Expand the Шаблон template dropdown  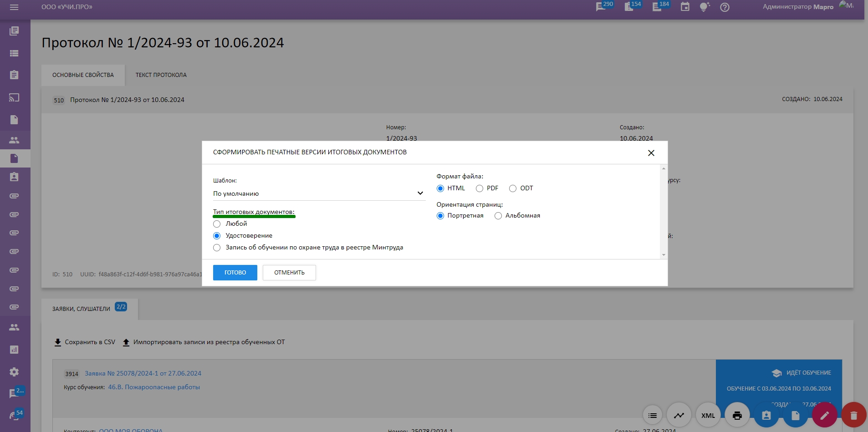[x=319, y=193]
